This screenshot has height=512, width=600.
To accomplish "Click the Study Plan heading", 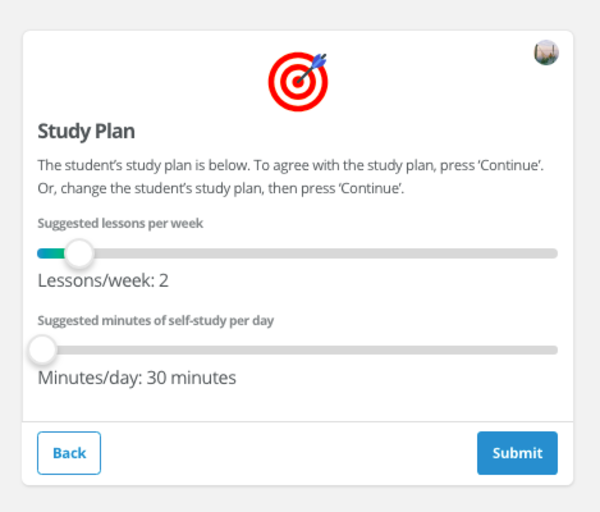I will pyautogui.click(x=86, y=131).
